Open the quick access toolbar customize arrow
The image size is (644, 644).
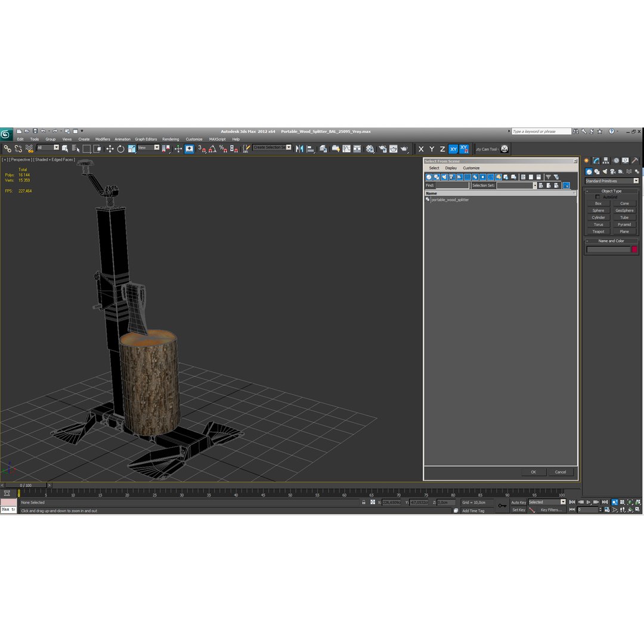pyautogui.click(x=82, y=131)
